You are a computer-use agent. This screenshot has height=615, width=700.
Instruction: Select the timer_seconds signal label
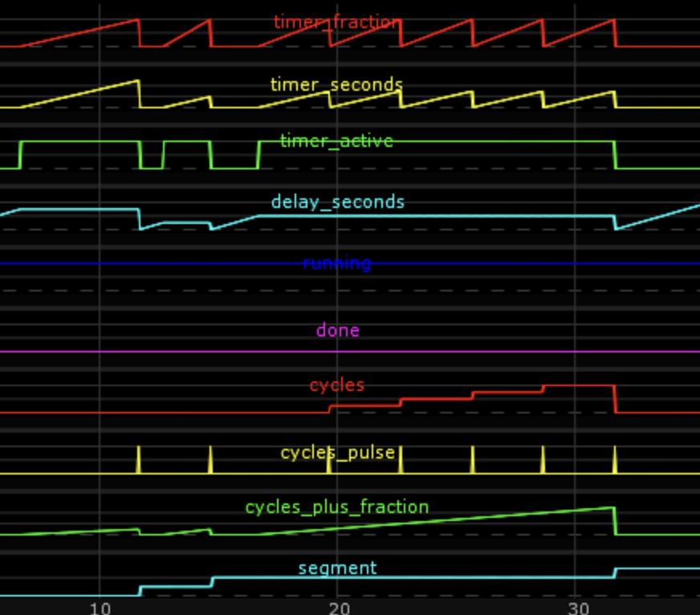[337, 84]
